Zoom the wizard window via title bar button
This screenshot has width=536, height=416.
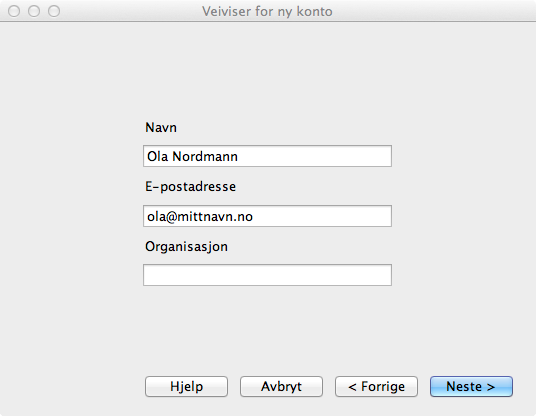tap(54, 11)
